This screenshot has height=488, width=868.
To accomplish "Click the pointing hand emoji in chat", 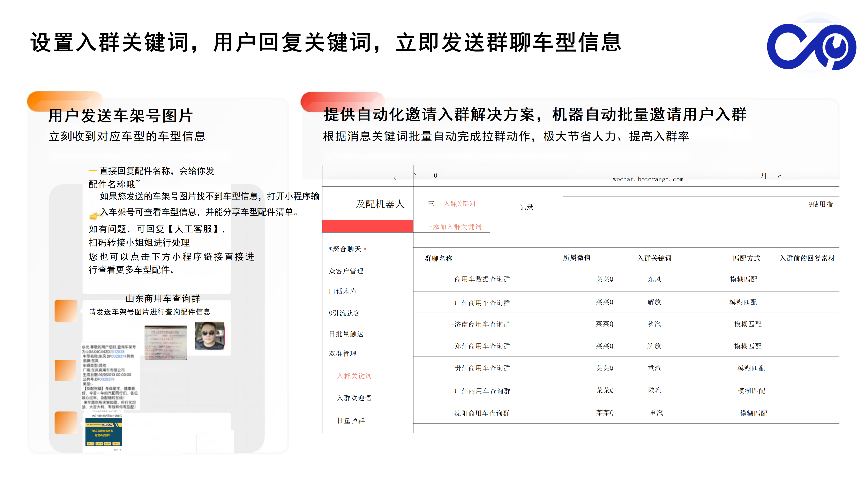I will (94, 215).
